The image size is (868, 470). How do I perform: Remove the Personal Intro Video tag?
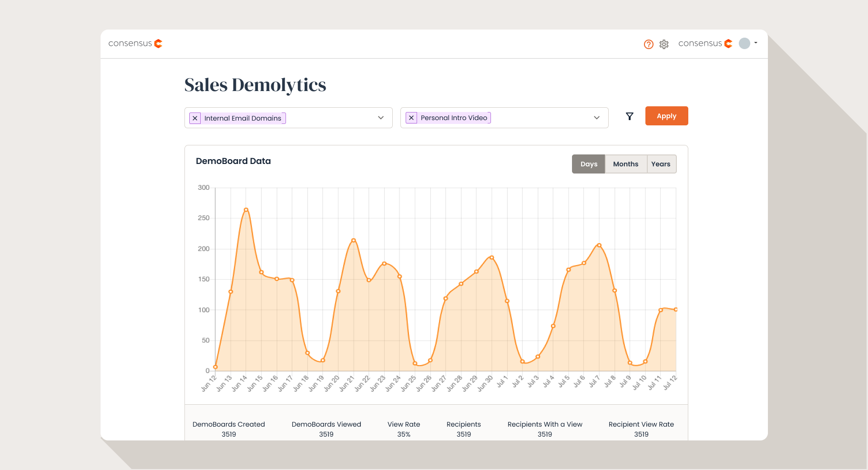coord(411,118)
